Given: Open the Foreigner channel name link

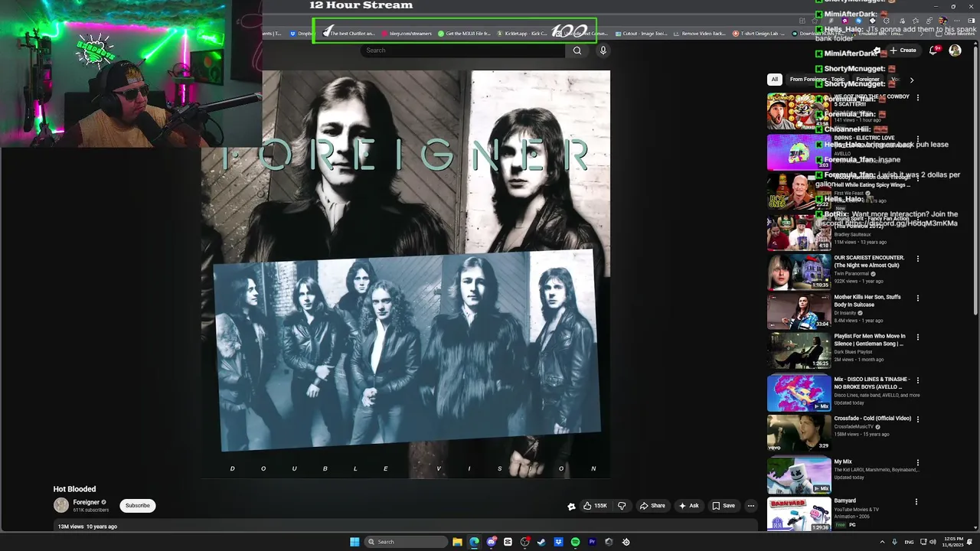Looking at the screenshot, I should pos(87,502).
